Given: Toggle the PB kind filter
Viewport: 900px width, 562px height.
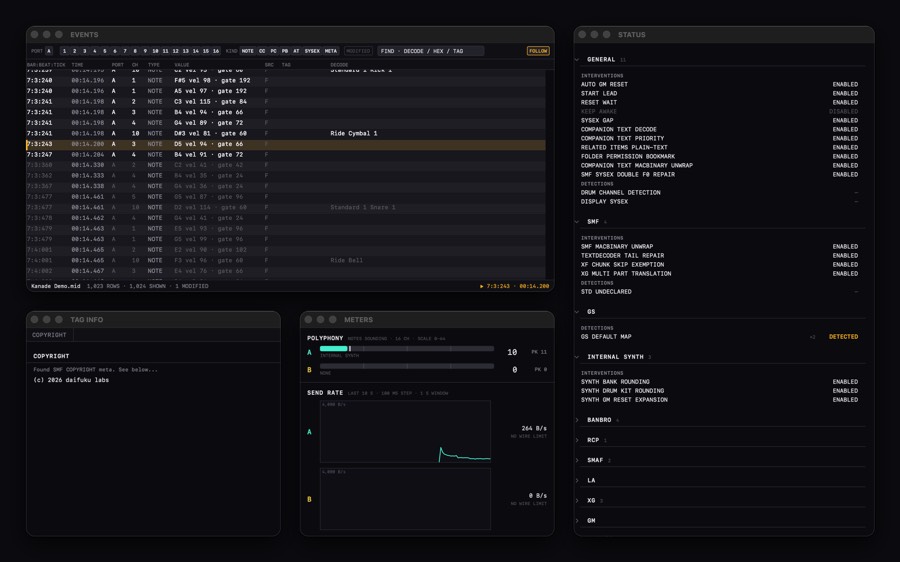Looking at the screenshot, I should pyautogui.click(x=285, y=51).
